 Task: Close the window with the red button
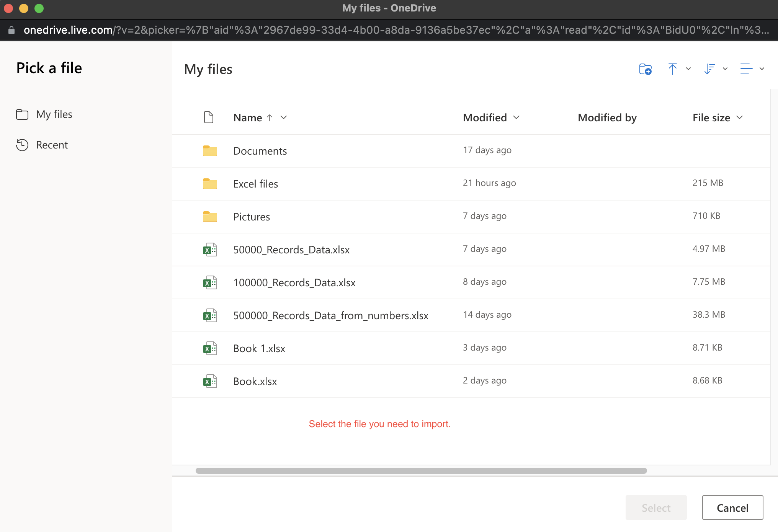click(8, 8)
